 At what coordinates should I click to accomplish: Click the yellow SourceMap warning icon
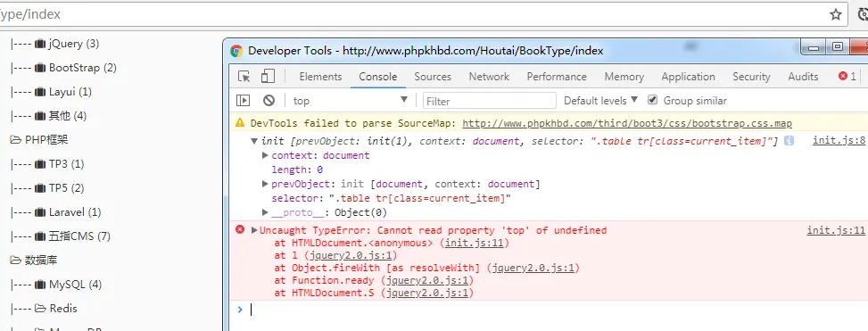tap(240, 123)
